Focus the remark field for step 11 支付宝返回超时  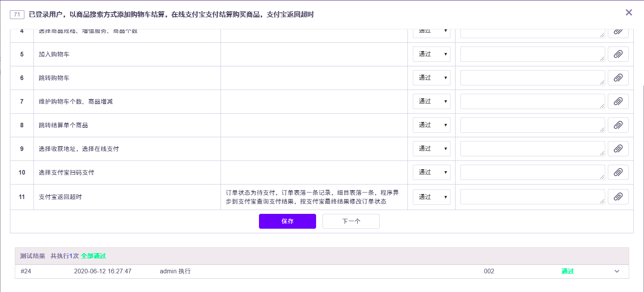tap(532, 197)
